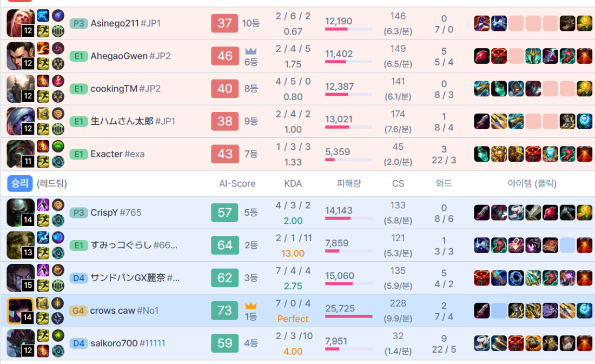
Task: Click saikoro700's champion portrait
Action: [20, 343]
